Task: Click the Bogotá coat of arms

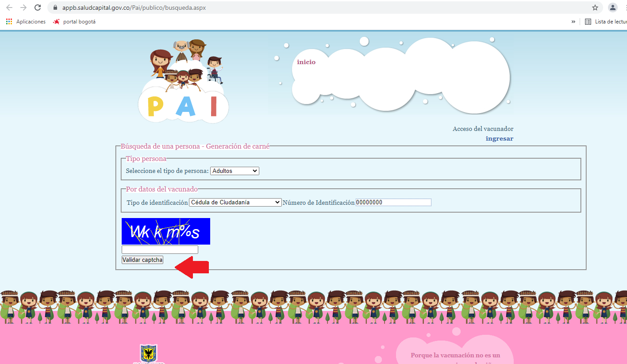Action: click(149, 354)
